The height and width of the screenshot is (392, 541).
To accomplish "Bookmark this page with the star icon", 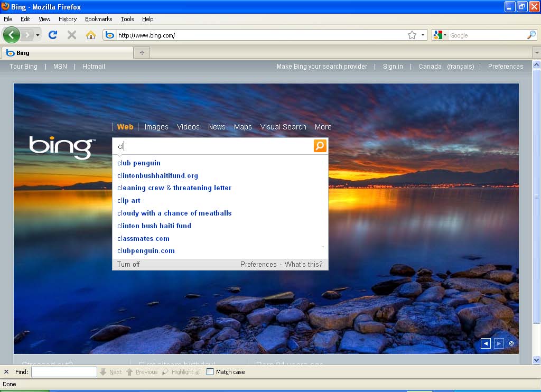I will 412,35.
